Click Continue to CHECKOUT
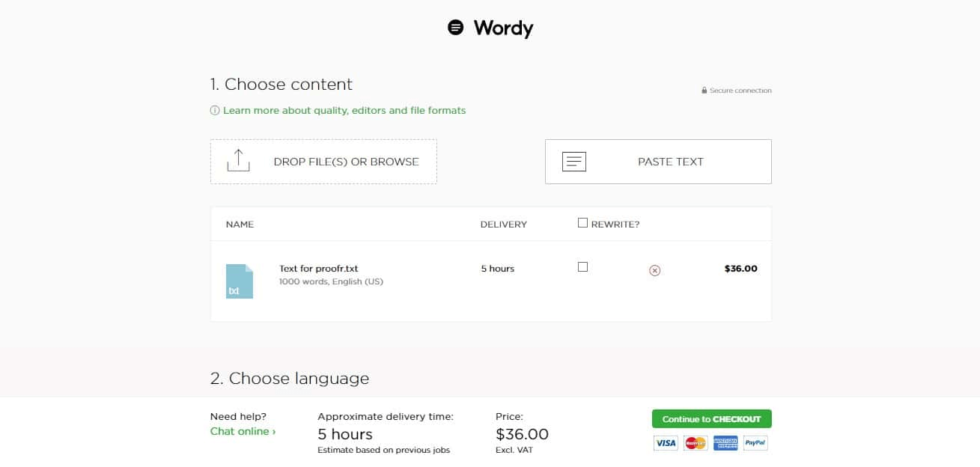 point(710,418)
